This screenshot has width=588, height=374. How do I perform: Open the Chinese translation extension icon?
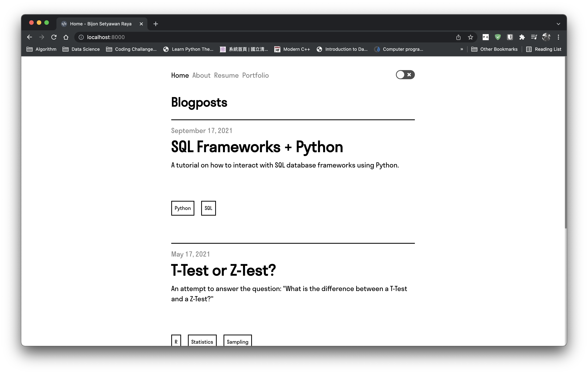(486, 37)
